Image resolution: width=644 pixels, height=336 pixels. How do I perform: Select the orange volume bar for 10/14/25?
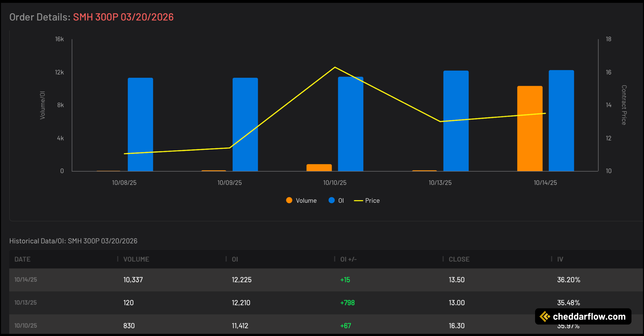[x=530, y=128]
